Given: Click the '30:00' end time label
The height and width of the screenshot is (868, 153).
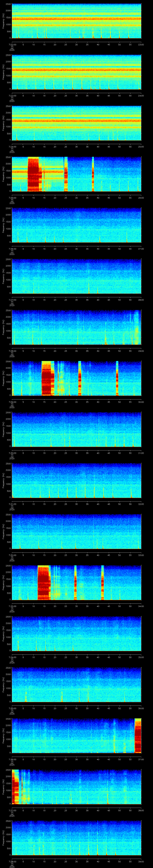Looking at the screenshot, I should 141,402.
